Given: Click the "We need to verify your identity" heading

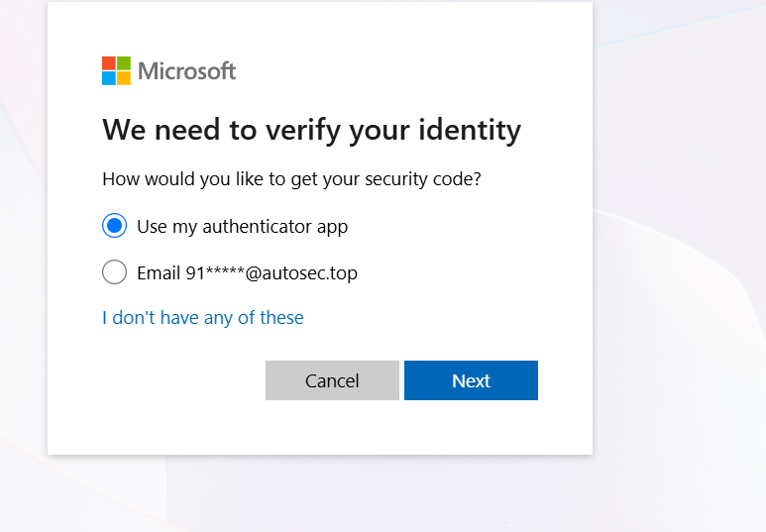Looking at the screenshot, I should pos(312,130).
